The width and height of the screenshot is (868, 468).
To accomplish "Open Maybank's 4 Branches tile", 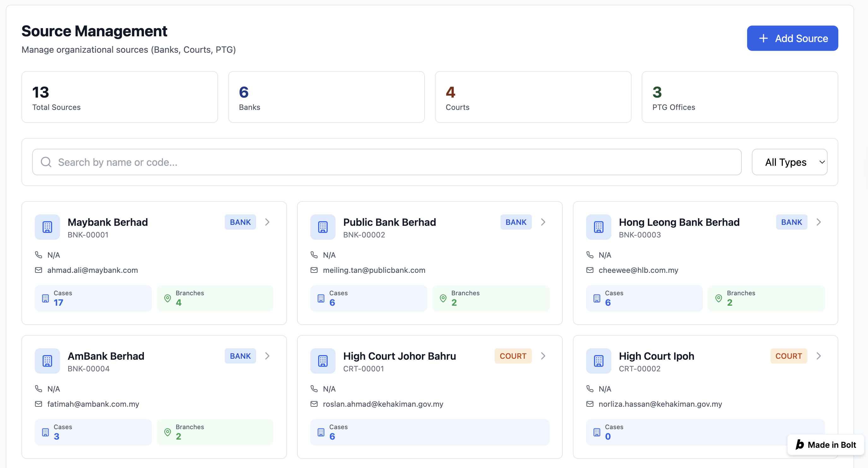I will click(x=215, y=298).
